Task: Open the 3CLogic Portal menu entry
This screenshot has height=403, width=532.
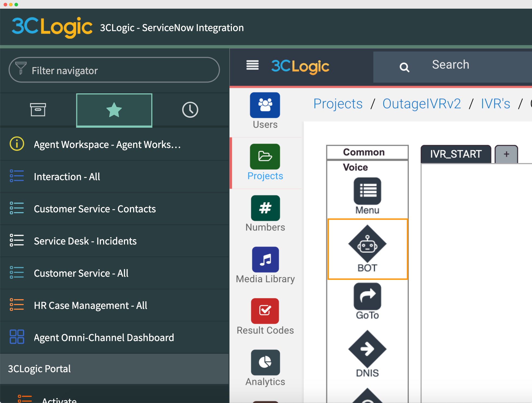Action: pos(39,369)
